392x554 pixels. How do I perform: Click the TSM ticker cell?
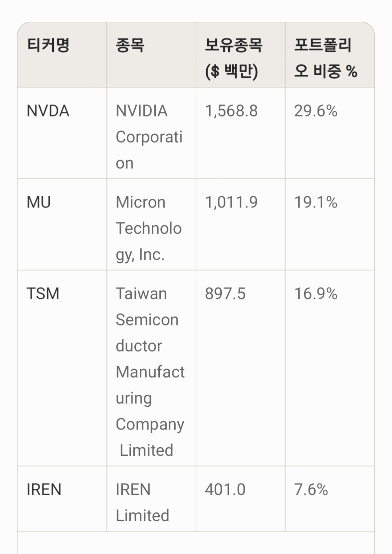point(62,368)
